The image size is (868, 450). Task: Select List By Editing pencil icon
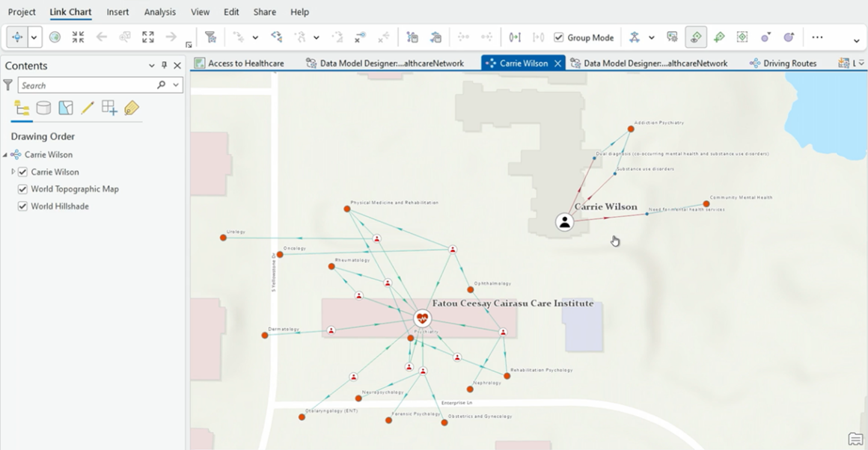[x=88, y=108]
